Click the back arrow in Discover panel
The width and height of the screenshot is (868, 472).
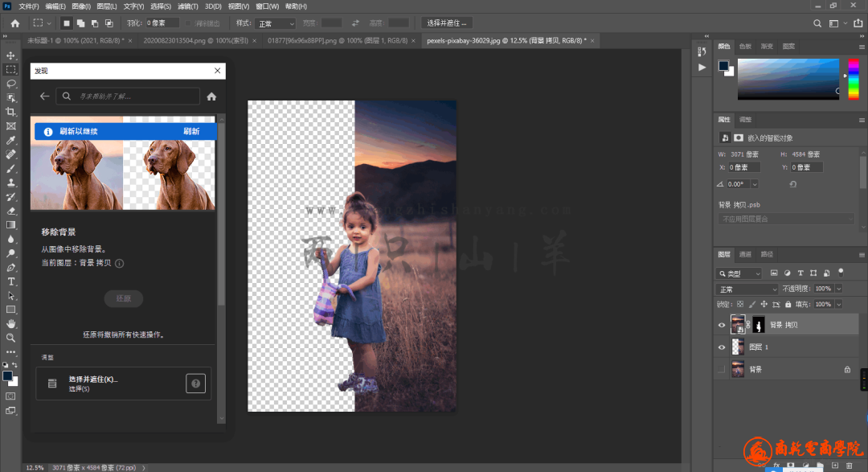(x=44, y=96)
